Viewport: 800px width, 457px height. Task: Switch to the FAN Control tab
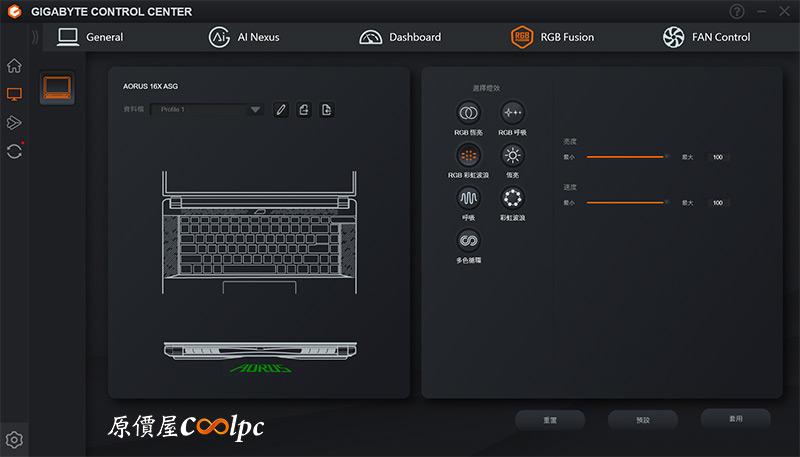pyautogui.click(x=706, y=37)
